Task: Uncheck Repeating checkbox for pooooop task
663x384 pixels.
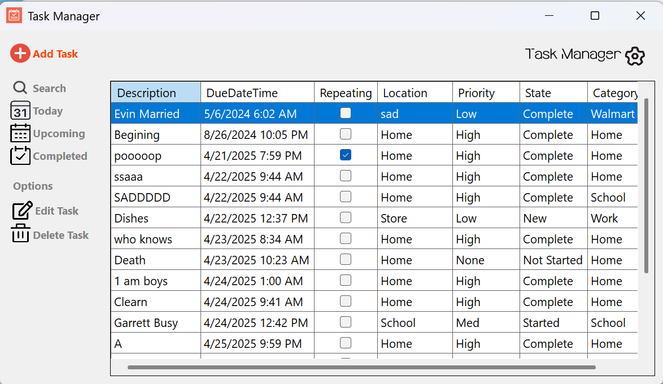Action: (x=345, y=155)
